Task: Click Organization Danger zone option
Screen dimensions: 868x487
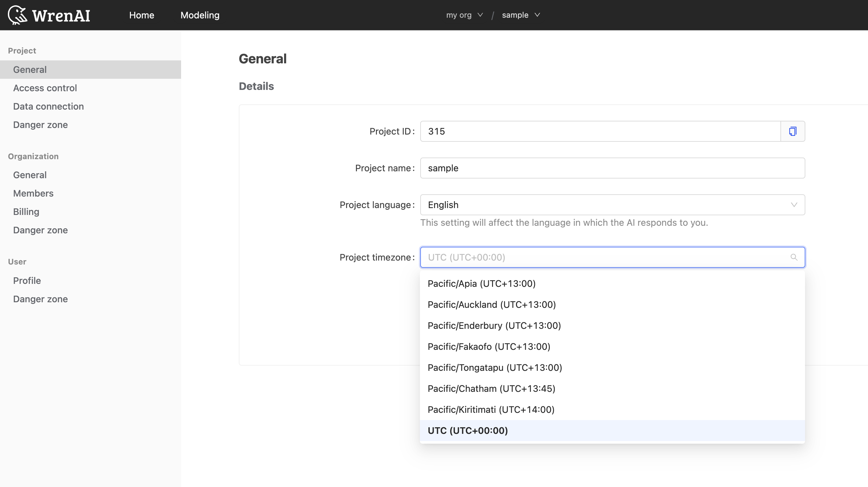Action: [x=40, y=230]
